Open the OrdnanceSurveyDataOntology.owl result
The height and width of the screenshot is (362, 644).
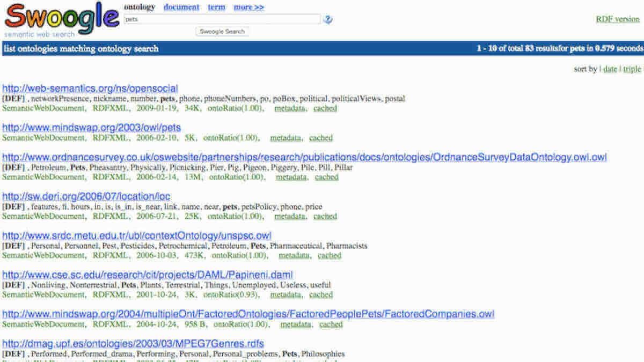pos(304,157)
